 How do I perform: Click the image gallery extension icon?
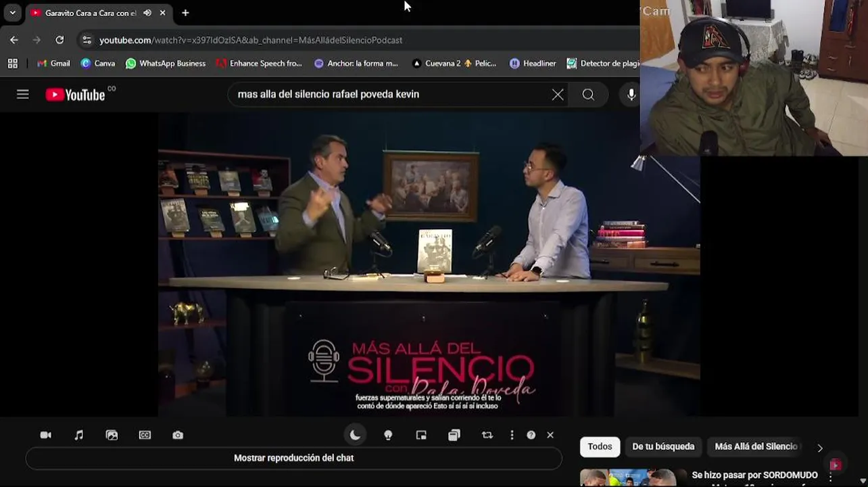(112, 435)
